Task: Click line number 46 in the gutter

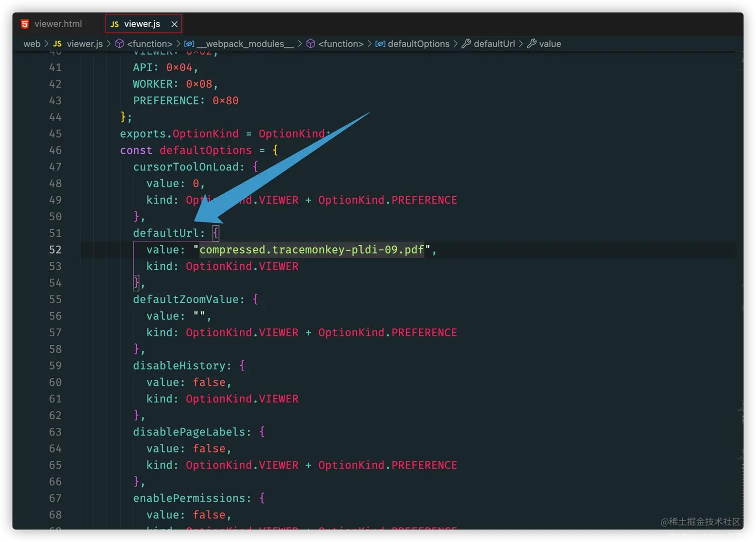Action: (x=55, y=151)
